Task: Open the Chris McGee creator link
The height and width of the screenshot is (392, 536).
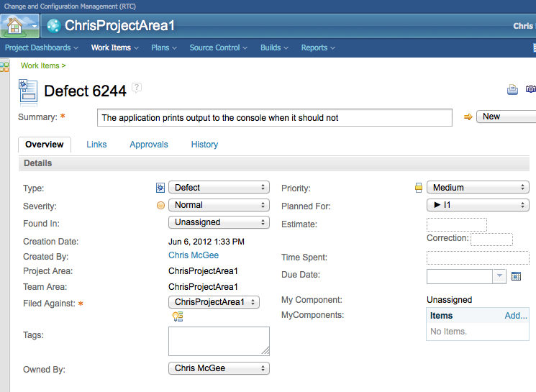Action: 194,255
